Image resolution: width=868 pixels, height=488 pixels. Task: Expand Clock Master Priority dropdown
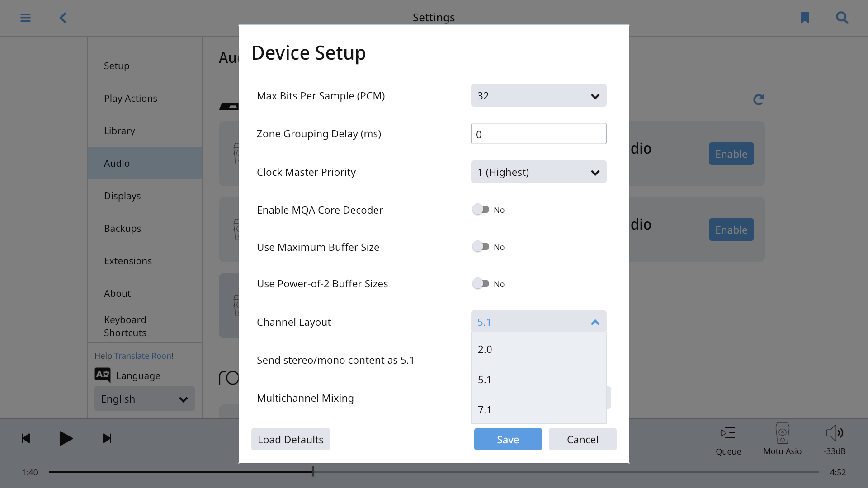point(538,172)
